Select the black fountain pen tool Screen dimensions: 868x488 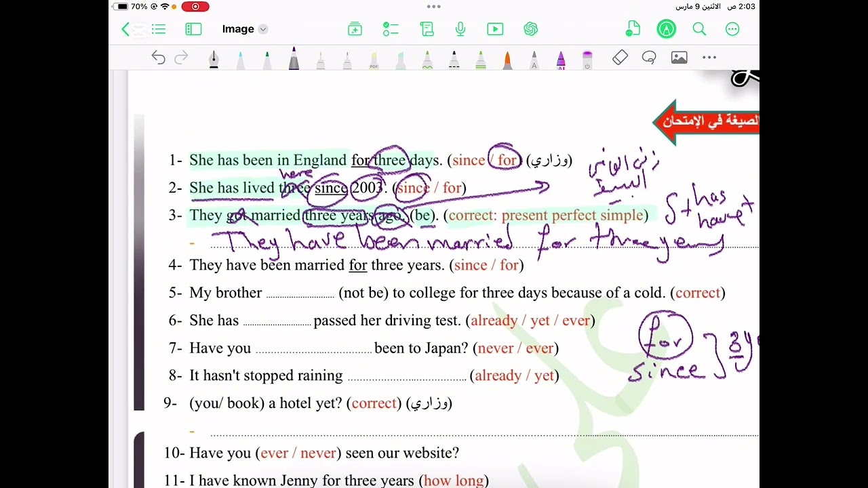click(x=214, y=59)
